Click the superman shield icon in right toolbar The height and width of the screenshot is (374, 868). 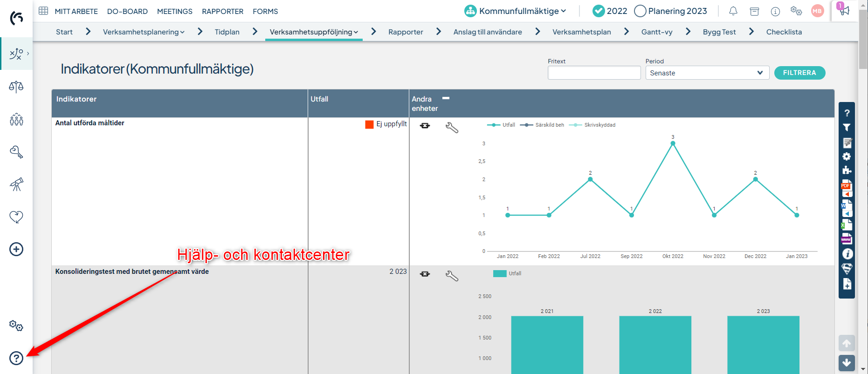[x=847, y=269]
